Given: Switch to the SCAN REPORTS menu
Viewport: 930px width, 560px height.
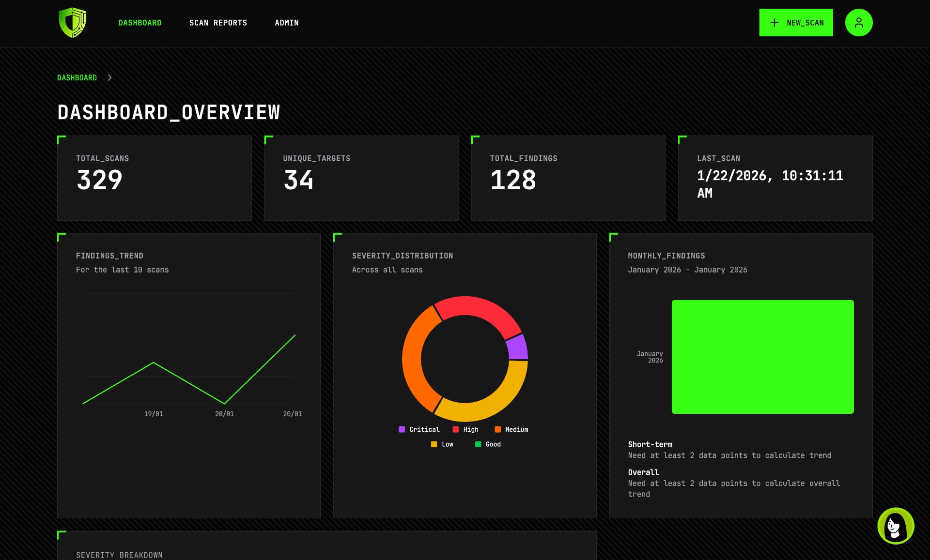Looking at the screenshot, I should click(x=218, y=22).
